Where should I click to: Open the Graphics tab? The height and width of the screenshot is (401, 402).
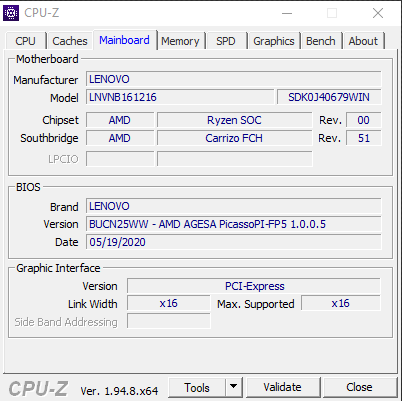click(274, 41)
